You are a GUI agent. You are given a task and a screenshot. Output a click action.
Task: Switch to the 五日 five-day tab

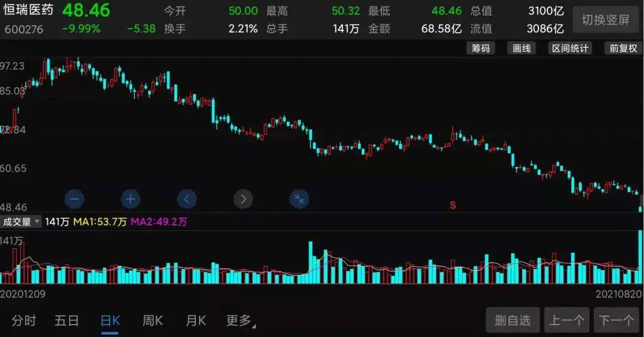tap(67, 321)
